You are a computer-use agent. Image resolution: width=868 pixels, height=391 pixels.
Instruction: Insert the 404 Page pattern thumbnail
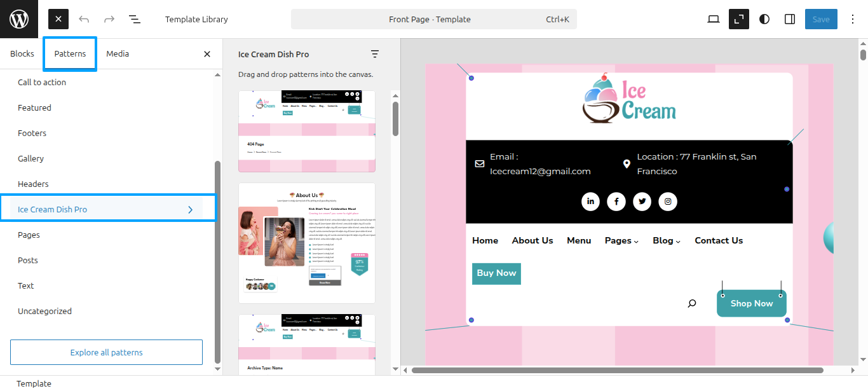pos(307,131)
